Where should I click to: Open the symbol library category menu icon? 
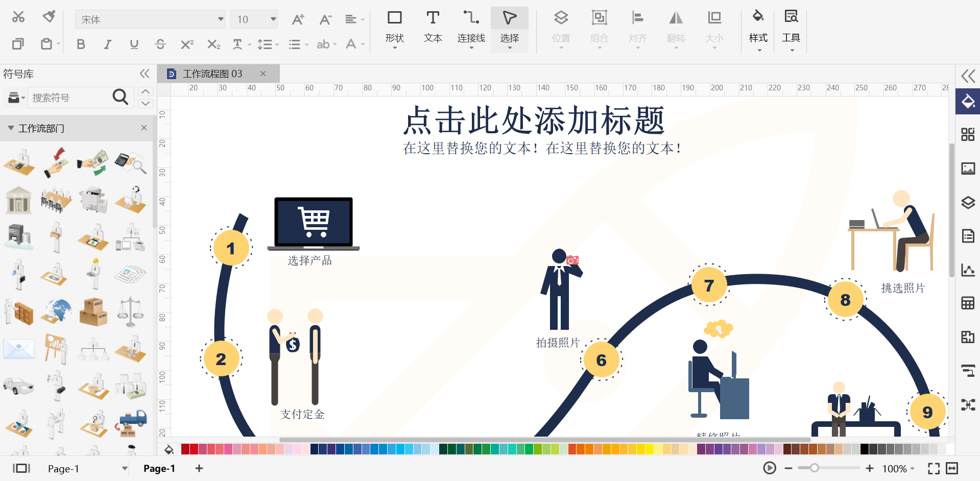[x=16, y=97]
